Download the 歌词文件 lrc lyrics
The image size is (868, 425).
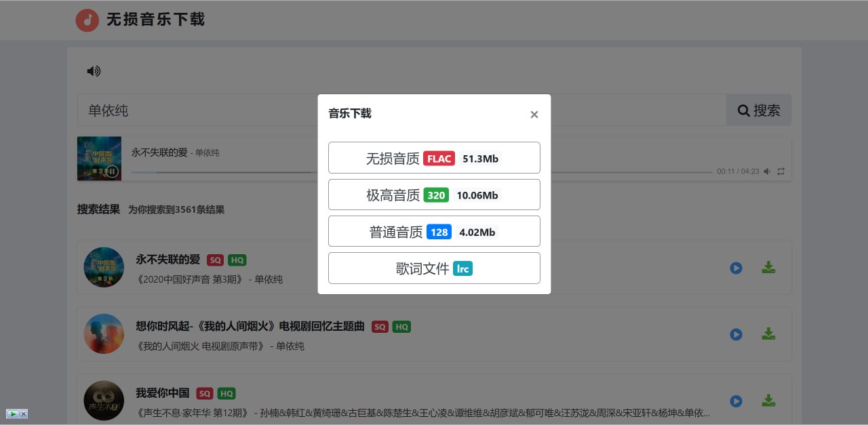(434, 268)
